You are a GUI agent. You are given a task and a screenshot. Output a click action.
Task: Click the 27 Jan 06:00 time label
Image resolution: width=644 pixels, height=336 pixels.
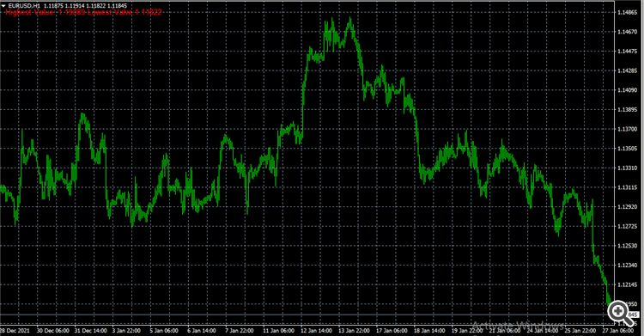coord(617,331)
